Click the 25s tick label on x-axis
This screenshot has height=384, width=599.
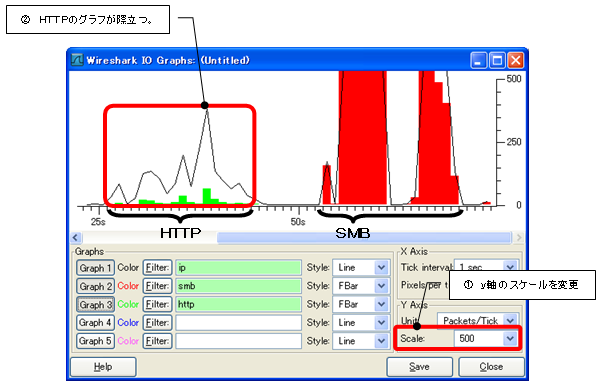[98, 222]
